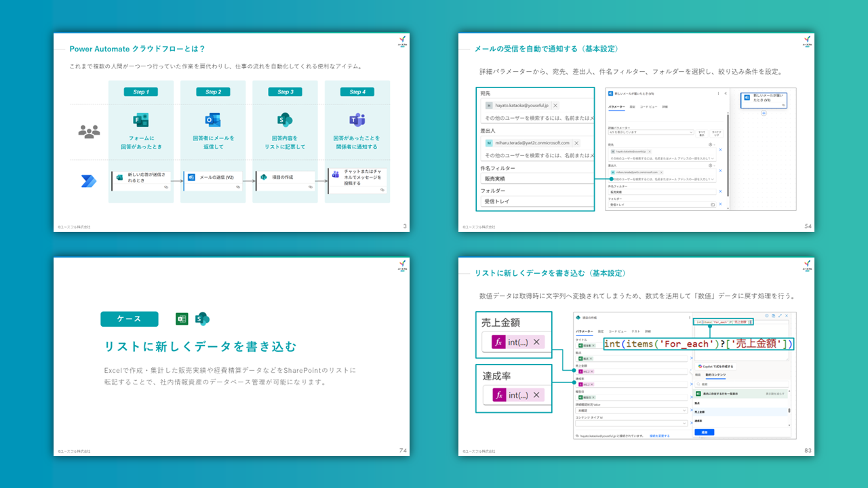The width and height of the screenshot is (868, 488).
Task: Click the ケース label badge
Action: [x=130, y=319]
